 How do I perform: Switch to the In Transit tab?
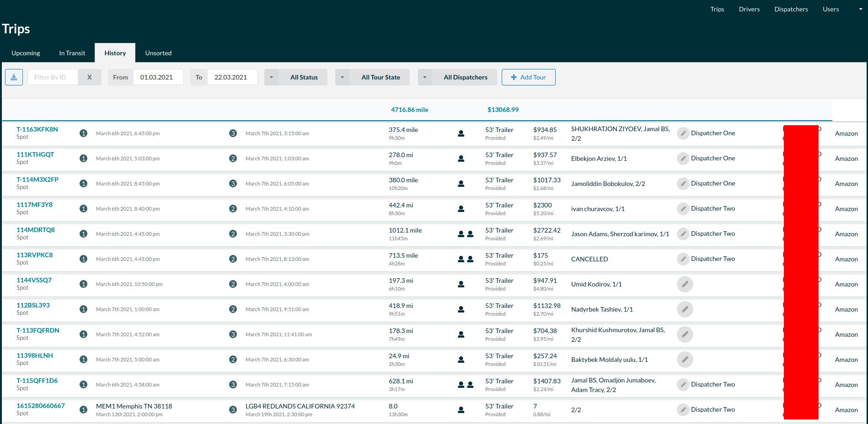tap(72, 53)
